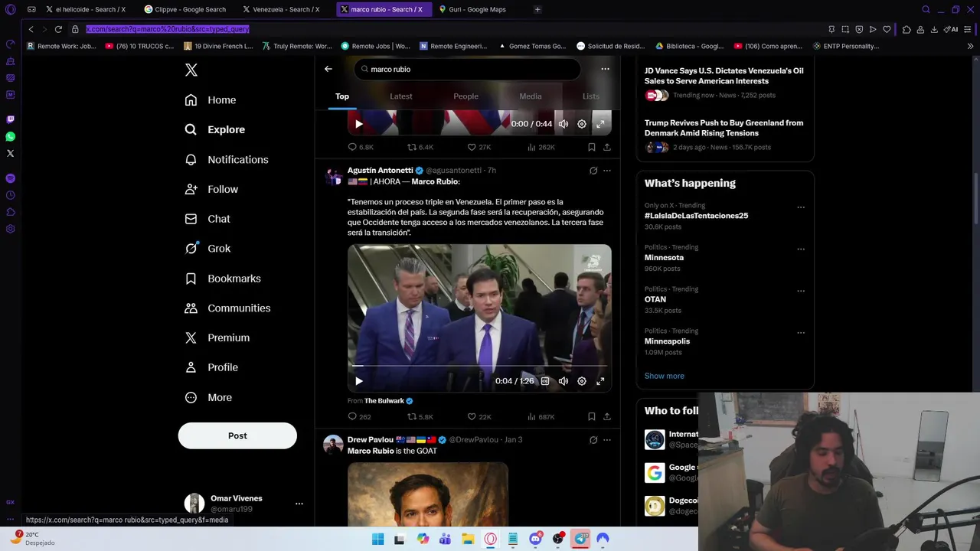Like the post with 22K likes
This screenshot has width=980, height=551.
click(479, 417)
